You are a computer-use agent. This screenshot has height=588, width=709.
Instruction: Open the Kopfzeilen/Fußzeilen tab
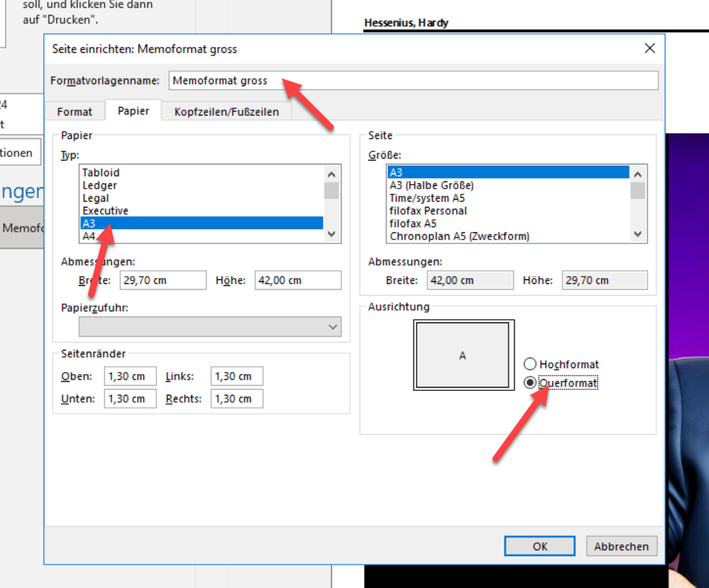(226, 111)
